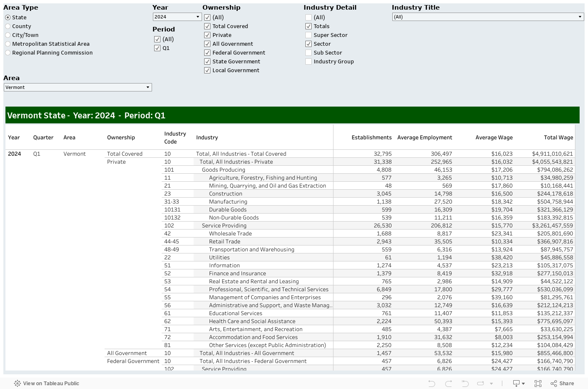This screenshot has height=389, width=588.
Task: Select the City/Town area type
Action: pyautogui.click(x=8, y=35)
